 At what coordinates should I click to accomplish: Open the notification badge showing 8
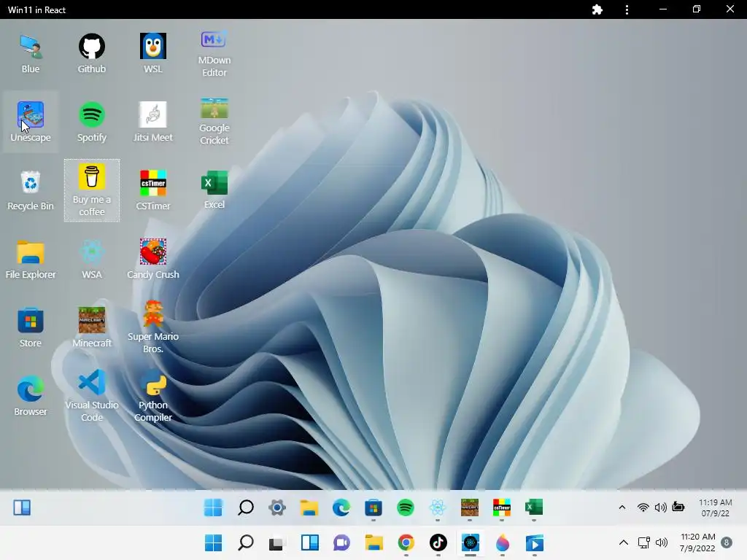(x=726, y=542)
